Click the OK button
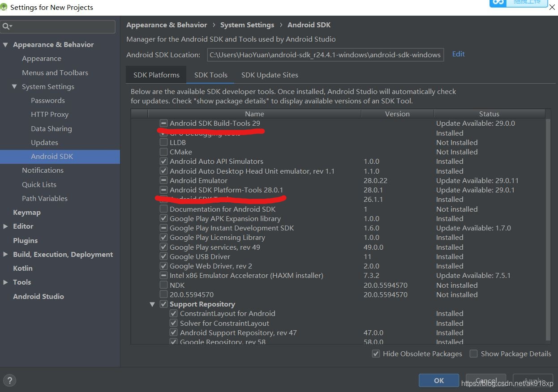The image size is (558, 392). click(439, 380)
